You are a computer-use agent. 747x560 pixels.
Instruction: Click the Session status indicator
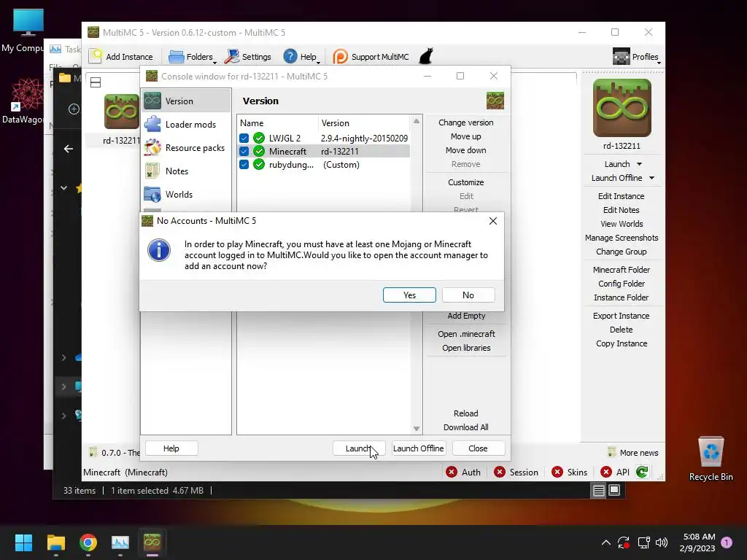[x=516, y=472]
